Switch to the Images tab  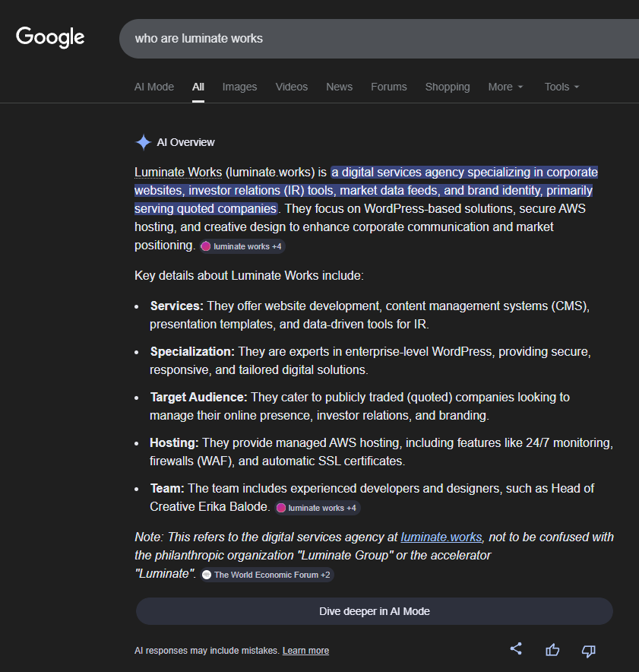(x=239, y=87)
